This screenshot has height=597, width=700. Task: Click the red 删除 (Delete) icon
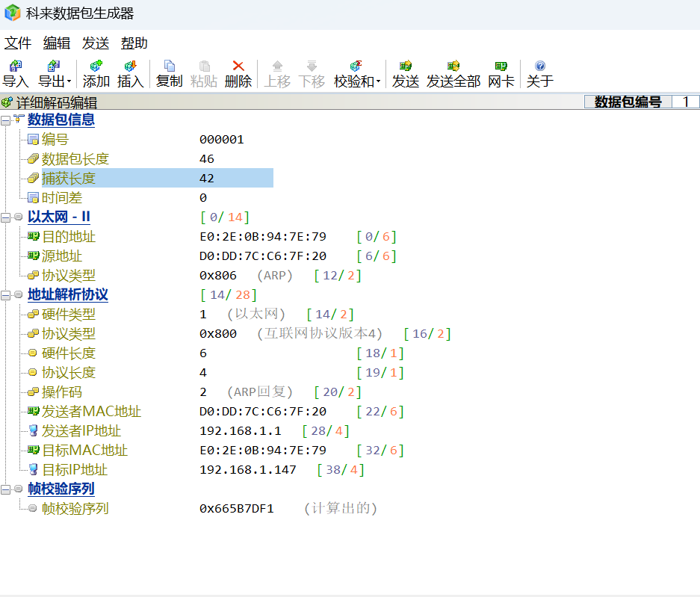tap(238, 73)
